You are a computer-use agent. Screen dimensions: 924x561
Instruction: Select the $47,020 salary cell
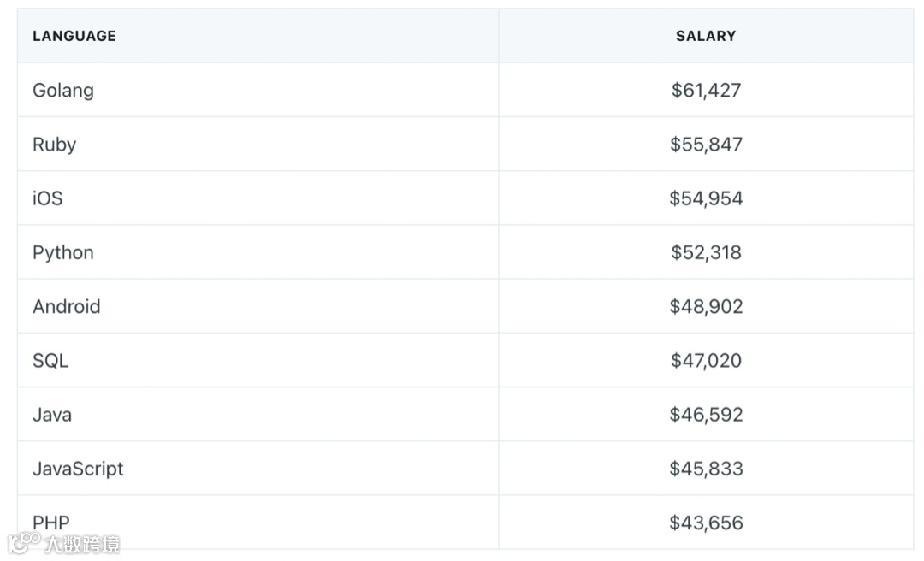[x=706, y=361]
